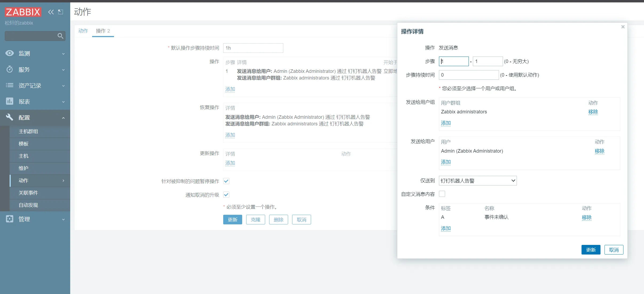The image size is (644, 294).
Task: Open the 服务 services stopwatch icon
Action: pos(10,69)
